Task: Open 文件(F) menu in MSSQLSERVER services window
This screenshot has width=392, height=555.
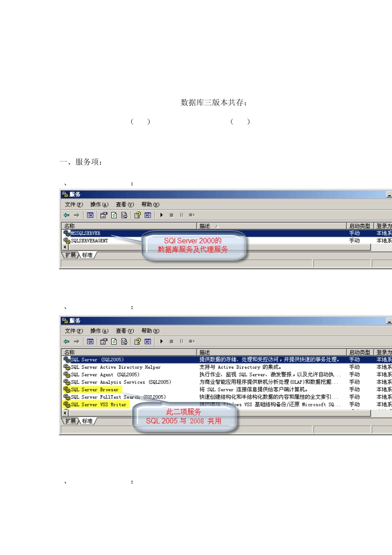Action: pyautogui.click(x=74, y=204)
